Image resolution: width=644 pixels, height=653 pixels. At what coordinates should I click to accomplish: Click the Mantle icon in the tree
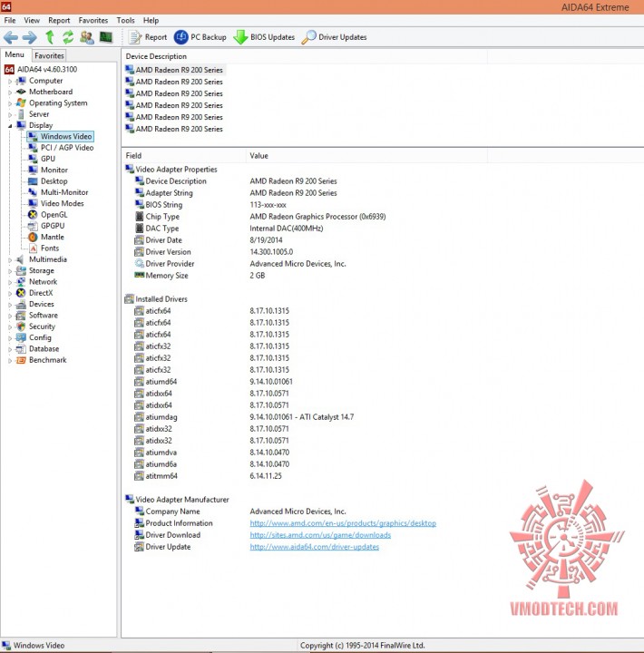coord(33,237)
